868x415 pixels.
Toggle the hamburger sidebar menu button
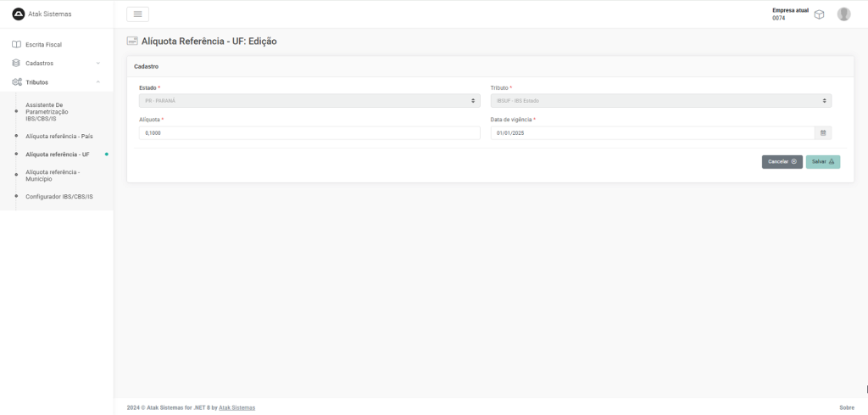137,14
